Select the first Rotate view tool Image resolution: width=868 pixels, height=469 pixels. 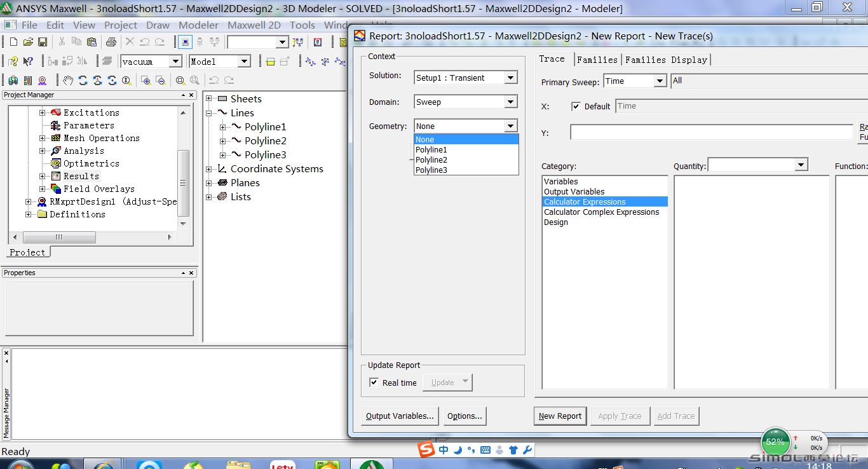(x=83, y=81)
